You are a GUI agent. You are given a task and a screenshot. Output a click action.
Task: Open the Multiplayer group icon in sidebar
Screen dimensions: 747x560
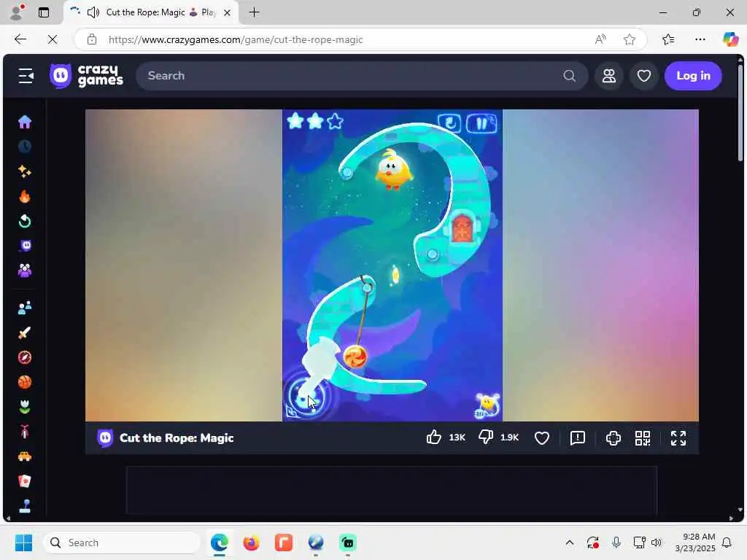pyautogui.click(x=25, y=271)
